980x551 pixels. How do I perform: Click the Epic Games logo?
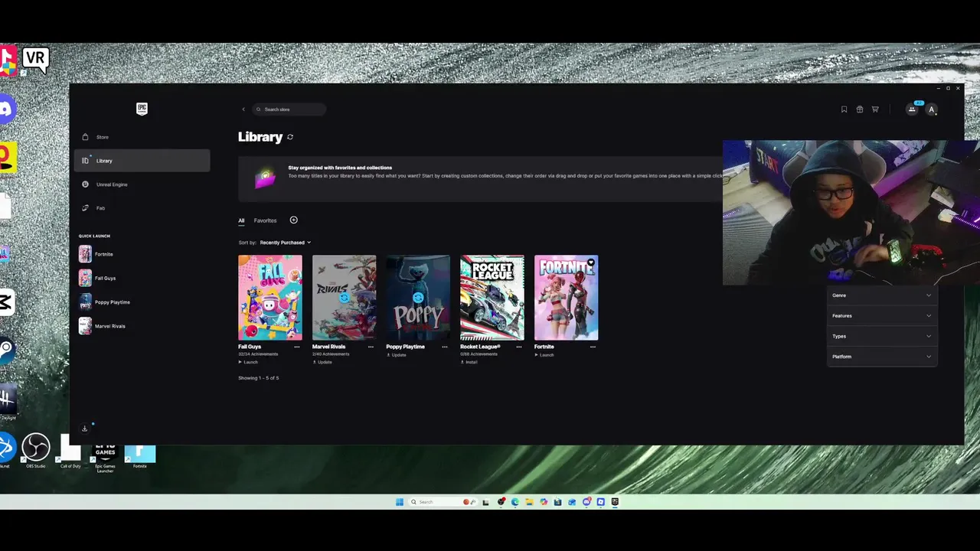coord(142,109)
